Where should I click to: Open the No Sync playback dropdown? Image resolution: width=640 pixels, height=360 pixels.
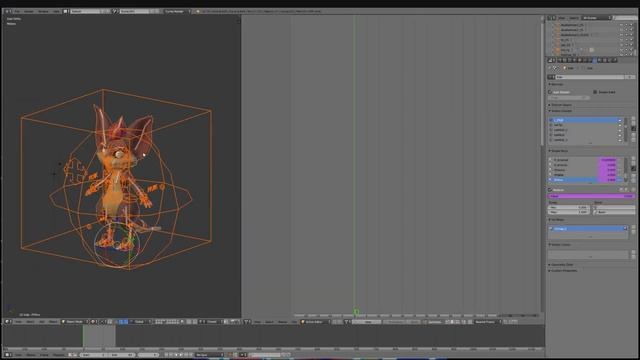209,355
